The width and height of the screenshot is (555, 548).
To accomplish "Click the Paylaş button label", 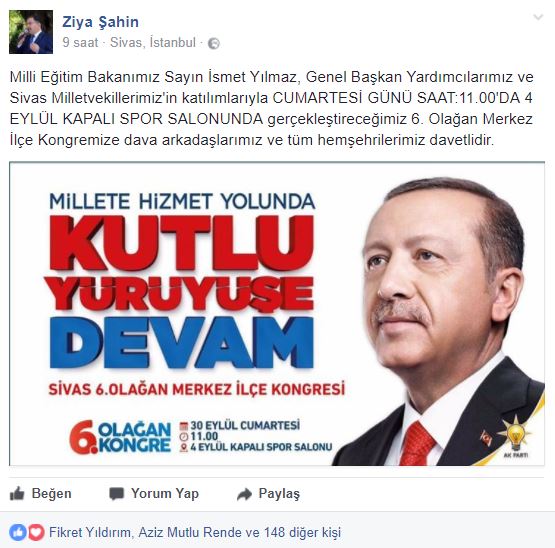I will coord(279,494).
